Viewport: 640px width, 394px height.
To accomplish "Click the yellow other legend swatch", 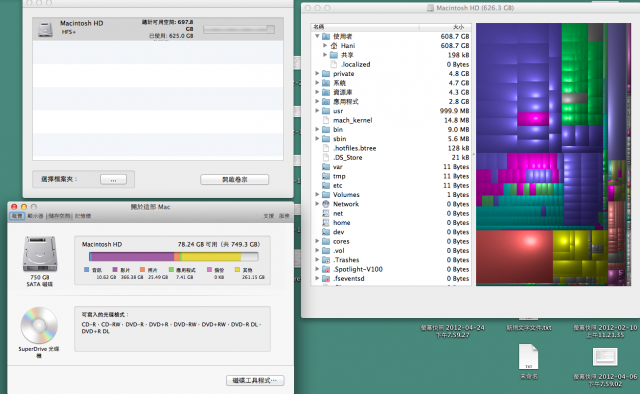I will click(237, 269).
